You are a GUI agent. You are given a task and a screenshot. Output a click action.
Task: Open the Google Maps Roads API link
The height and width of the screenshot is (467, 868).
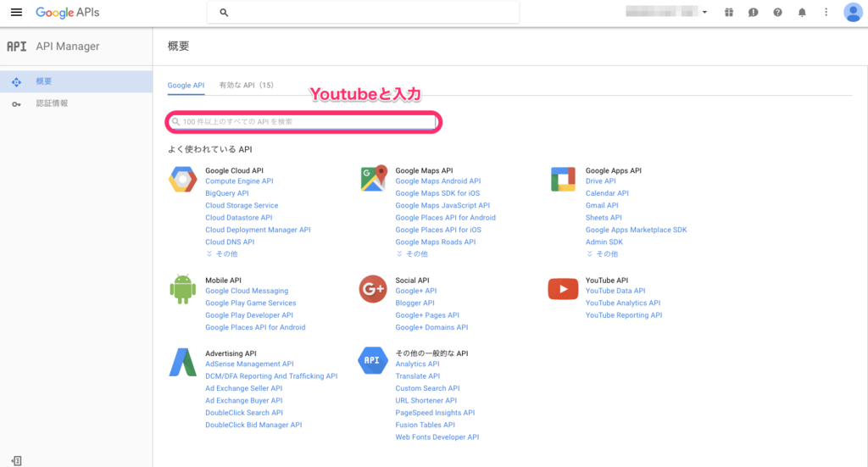435,242
